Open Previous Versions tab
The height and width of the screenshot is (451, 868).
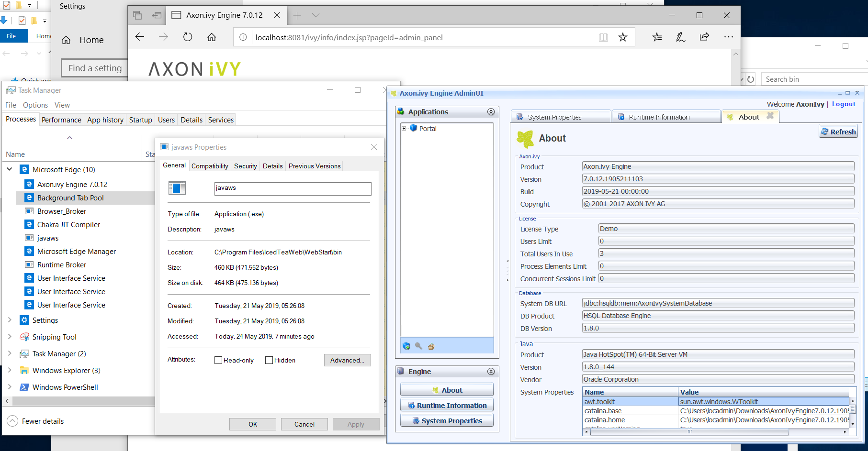(x=315, y=166)
